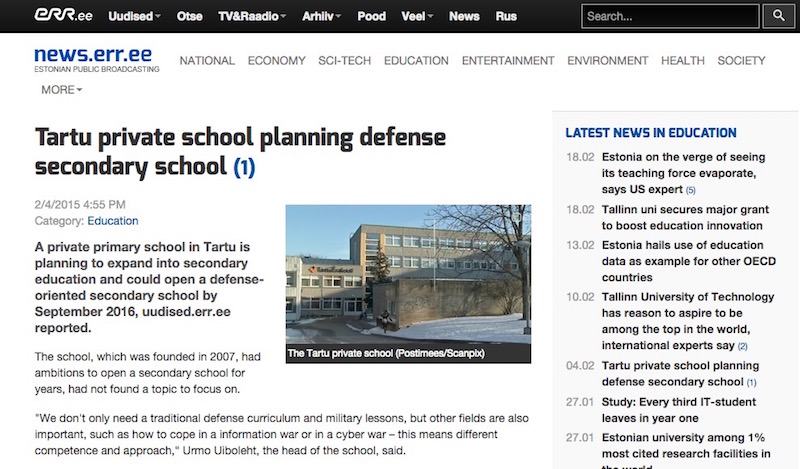800x469 pixels.
Task: Switch to News in top bar
Action: coord(464,16)
